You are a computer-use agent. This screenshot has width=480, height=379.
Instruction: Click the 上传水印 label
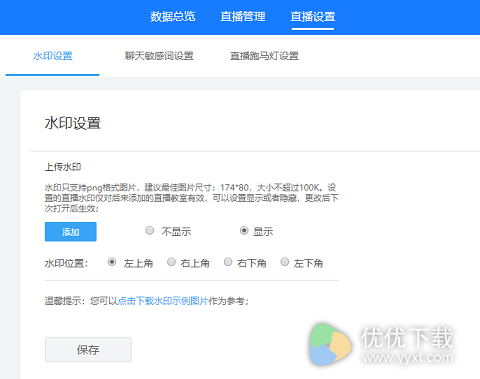[63, 167]
